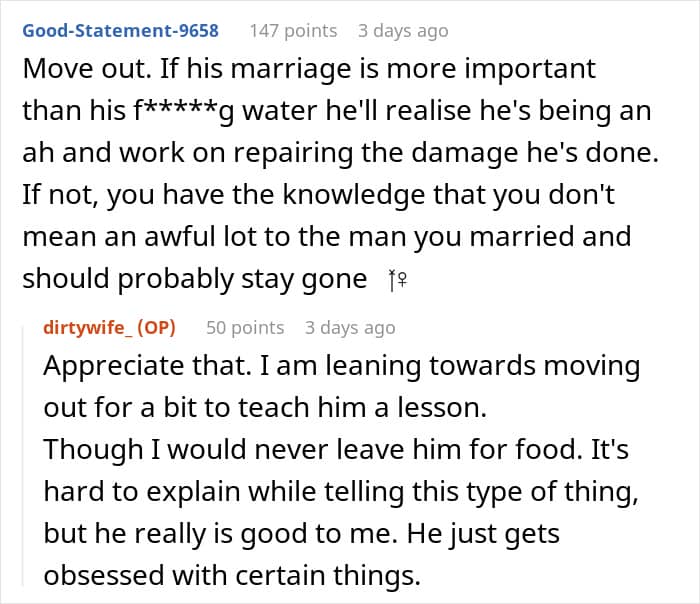
Task: Click the female sign emoji after 'stay gone'
Action: tap(398, 281)
